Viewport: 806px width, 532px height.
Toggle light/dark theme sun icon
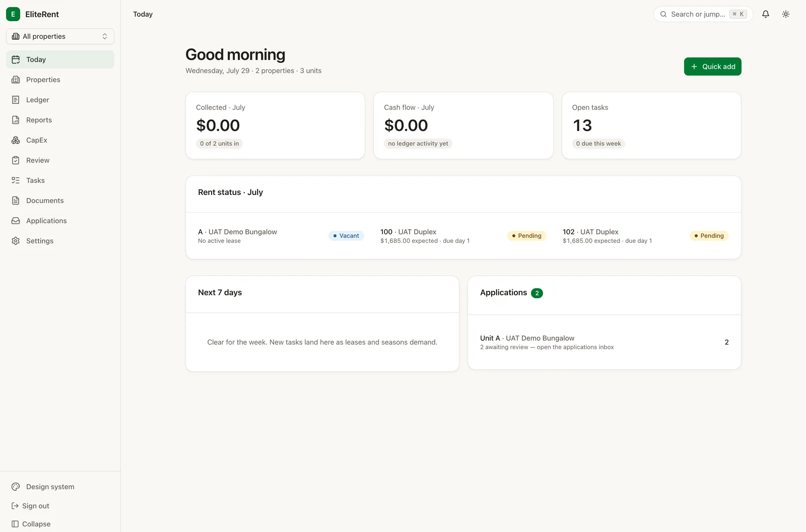[786, 14]
